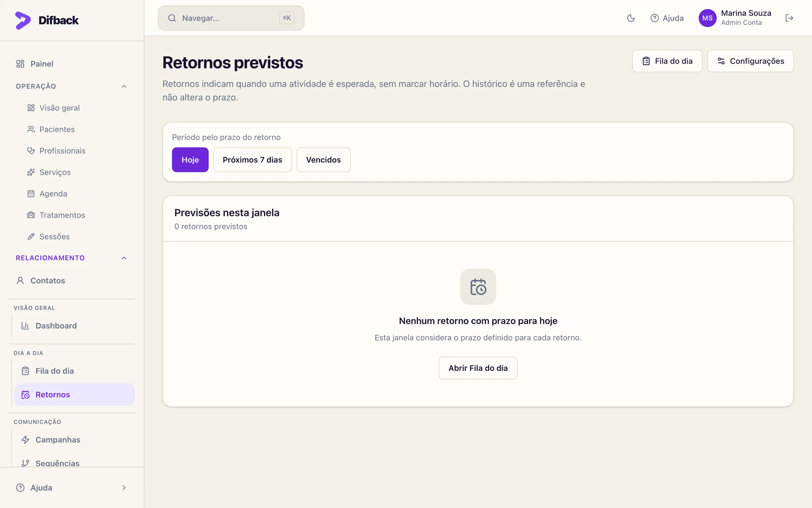Click the Profissionais stethoscope icon
The height and width of the screenshot is (508, 812).
(x=31, y=151)
